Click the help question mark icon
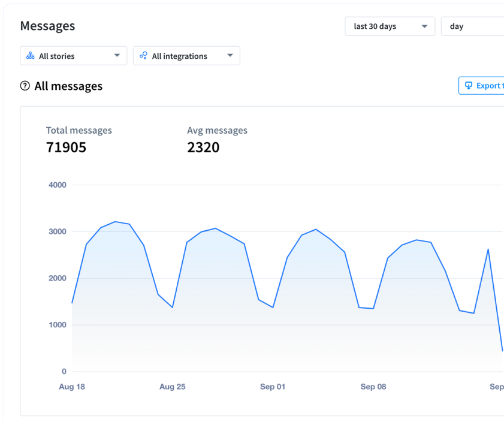Screen dimensions: 504x422 click(x=25, y=86)
